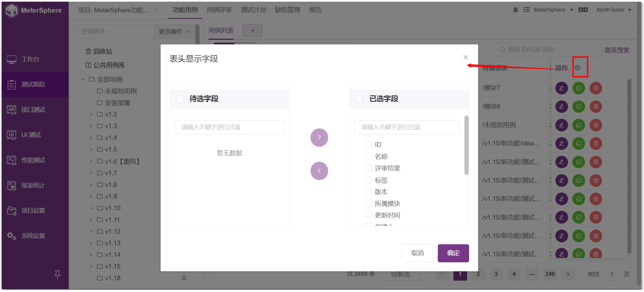The width and height of the screenshot is (644, 292).
Task: Switch language with the translate icon
Action: point(583,10)
